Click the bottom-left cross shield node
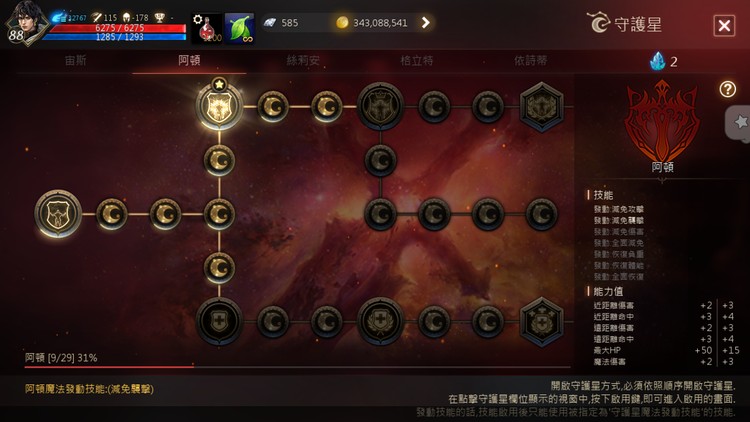 tap(219, 321)
